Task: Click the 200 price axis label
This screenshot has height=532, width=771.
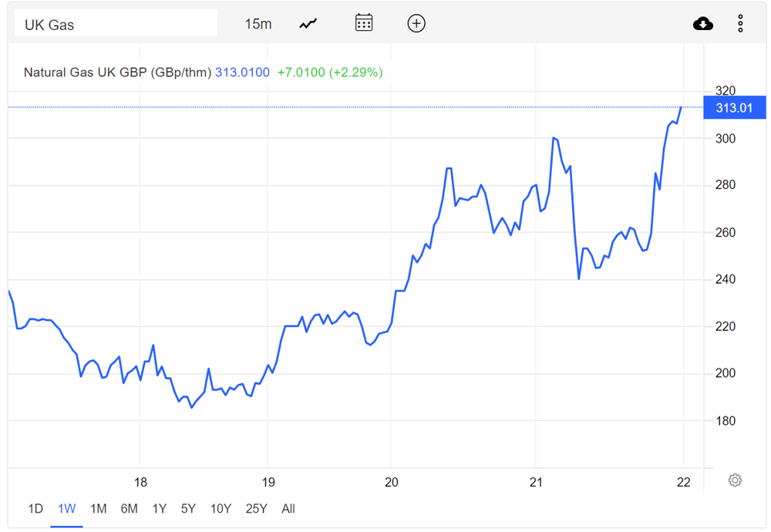Action: (726, 373)
